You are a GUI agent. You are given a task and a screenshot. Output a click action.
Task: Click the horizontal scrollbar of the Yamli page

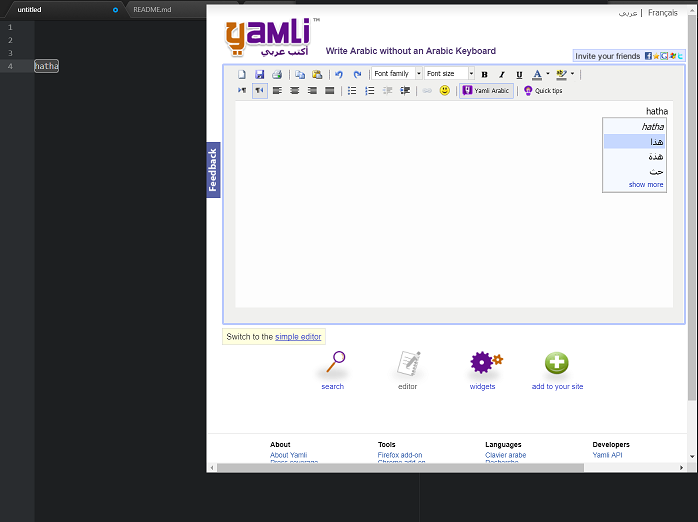tap(401, 467)
